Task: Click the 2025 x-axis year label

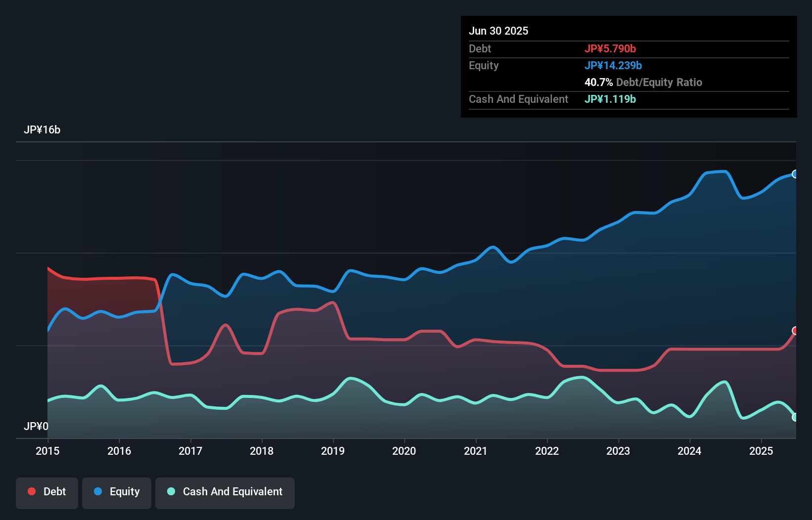Action: click(x=761, y=451)
